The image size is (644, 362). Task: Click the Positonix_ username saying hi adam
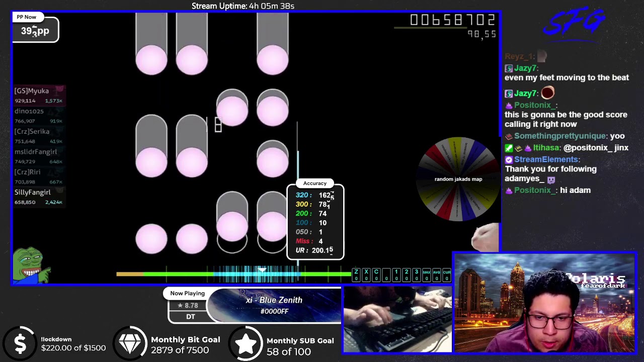[535, 190]
